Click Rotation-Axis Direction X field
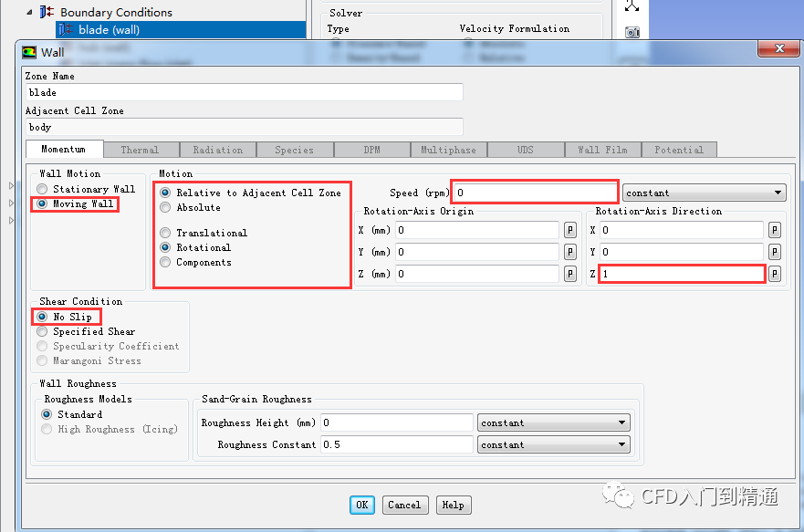 pyautogui.click(x=682, y=230)
